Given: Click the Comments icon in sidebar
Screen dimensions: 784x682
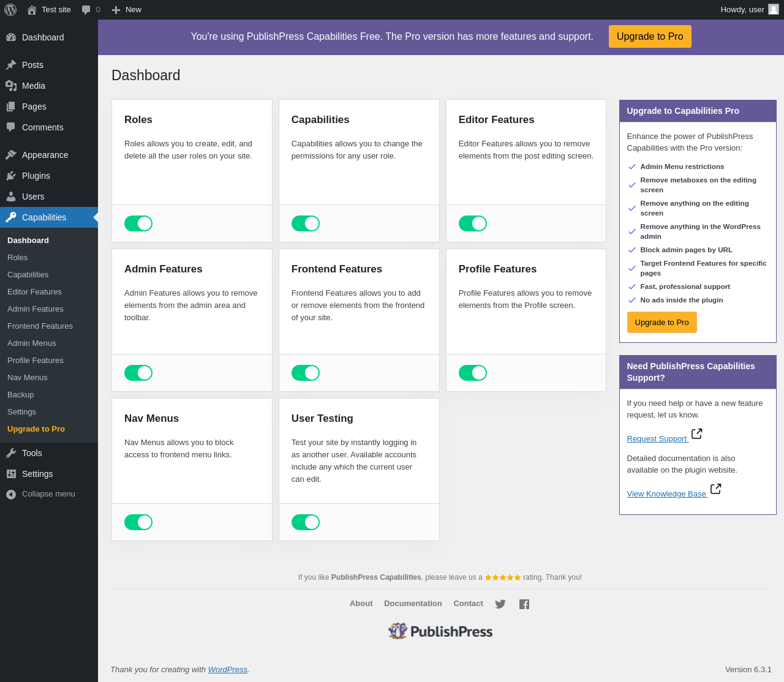Looking at the screenshot, I should (x=11, y=127).
